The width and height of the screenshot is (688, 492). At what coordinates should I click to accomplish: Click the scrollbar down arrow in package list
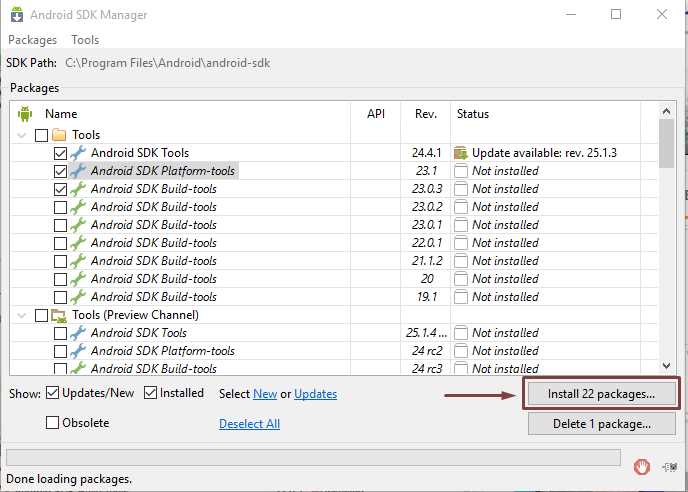point(666,366)
